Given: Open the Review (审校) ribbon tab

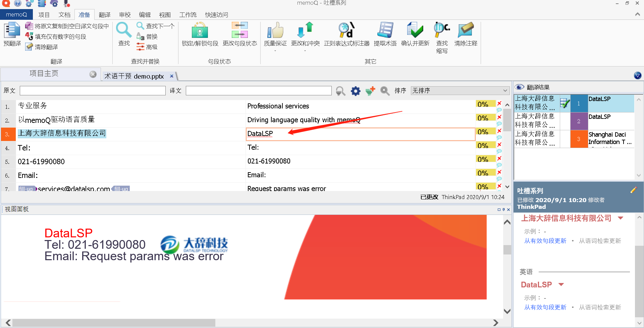Looking at the screenshot, I should pos(125,15).
